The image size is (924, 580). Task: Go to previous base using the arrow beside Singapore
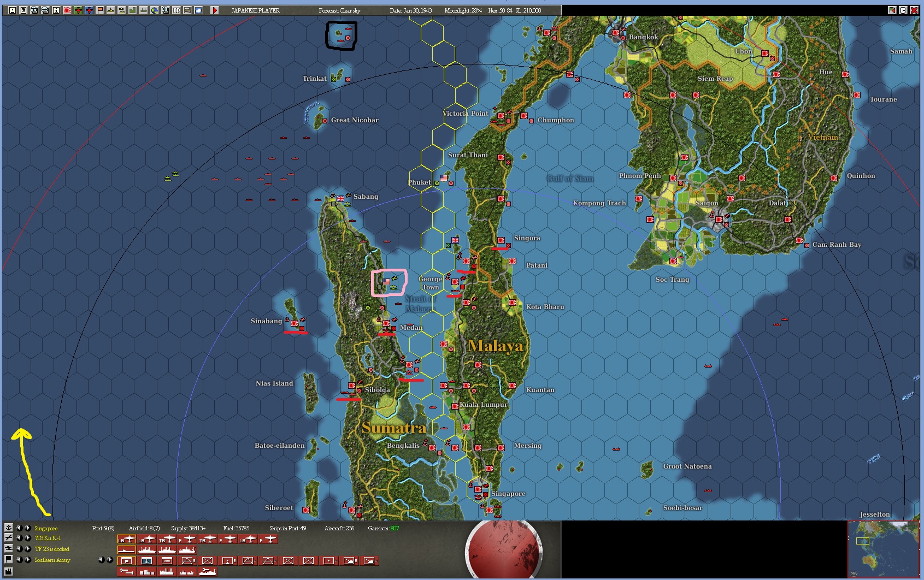tap(19, 528)
